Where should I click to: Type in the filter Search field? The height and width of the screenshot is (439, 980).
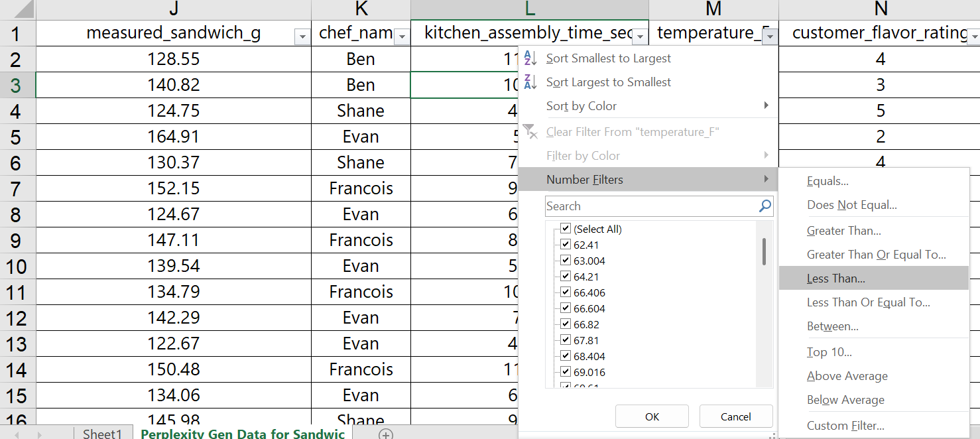pos(650,206)
